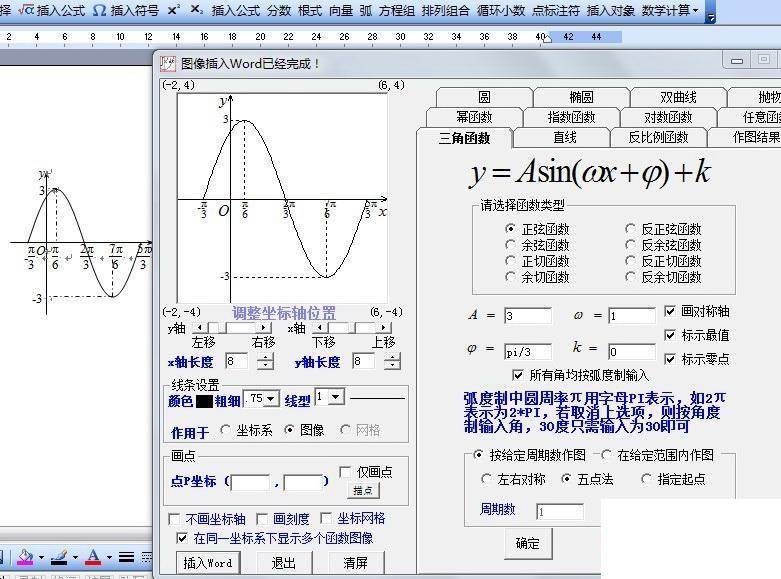Click the φ input field containing pi/3
Image resolution: width=781 pixels, height=579 pixels.
point(527,352)
